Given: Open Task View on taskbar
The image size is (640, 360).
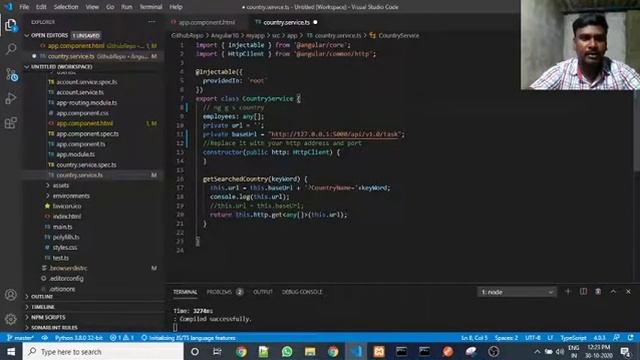Looking at the screenshot, I should point(217,351).
